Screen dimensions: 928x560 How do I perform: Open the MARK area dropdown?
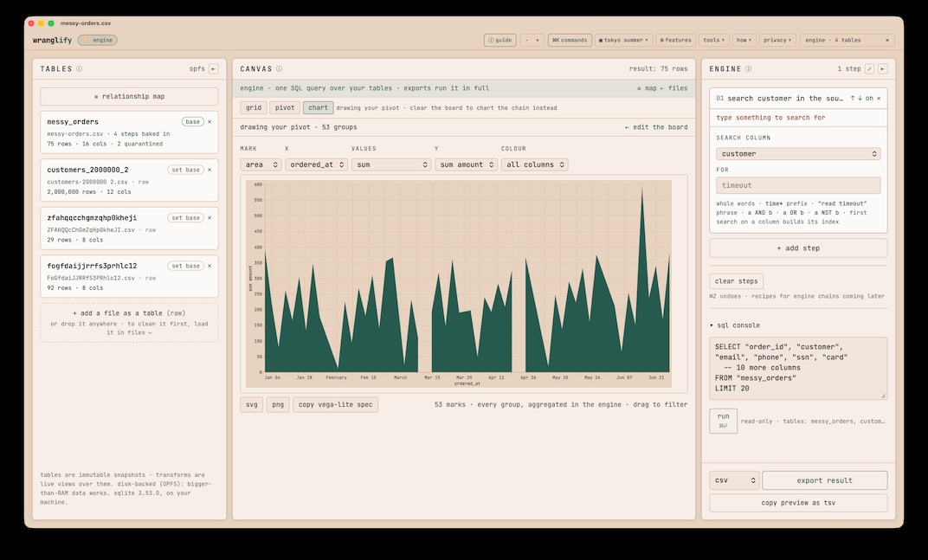(261, 164)
